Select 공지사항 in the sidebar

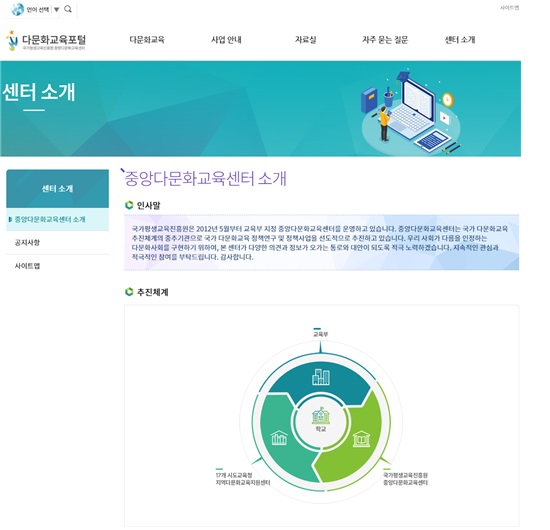[x=58, y=242]
